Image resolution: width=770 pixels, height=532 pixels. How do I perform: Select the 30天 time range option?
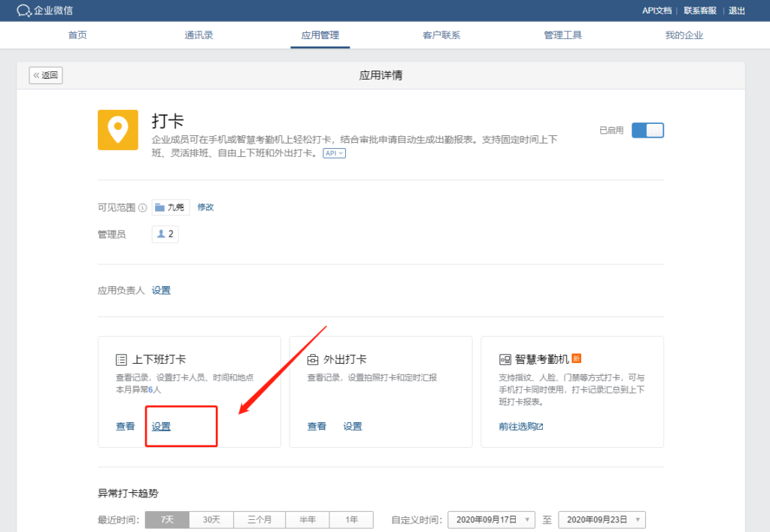211,519
